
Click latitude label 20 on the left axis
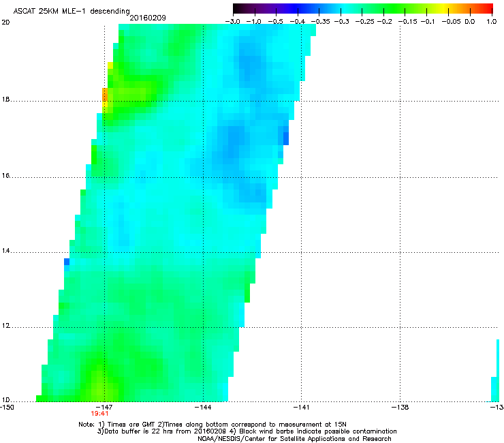5,22
